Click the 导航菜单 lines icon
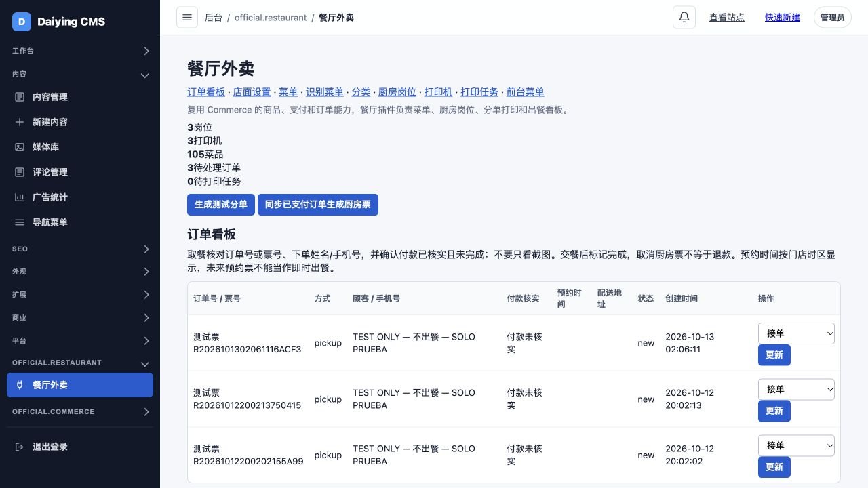Image resolution: width=868 pixels, height=488 pixels. tap(20, 222)
